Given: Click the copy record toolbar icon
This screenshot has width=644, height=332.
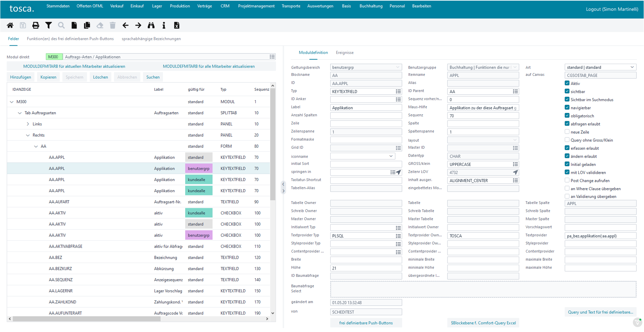Looking at the screenshot, I should click(x=87, y=25).
